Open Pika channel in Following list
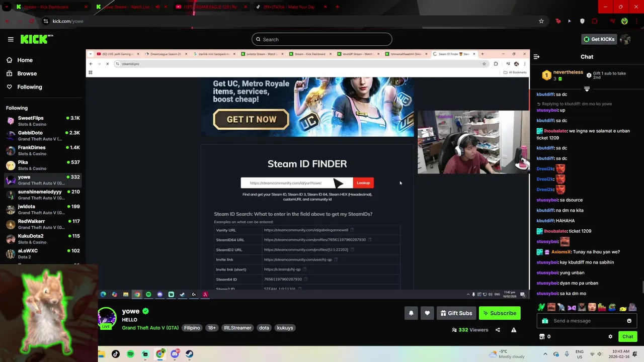Viewport: 644px width, 362px height. tap(43, 165)
